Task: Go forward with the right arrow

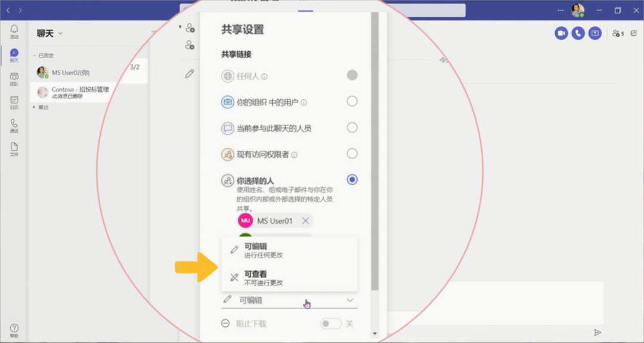Action: coord(20,10)
